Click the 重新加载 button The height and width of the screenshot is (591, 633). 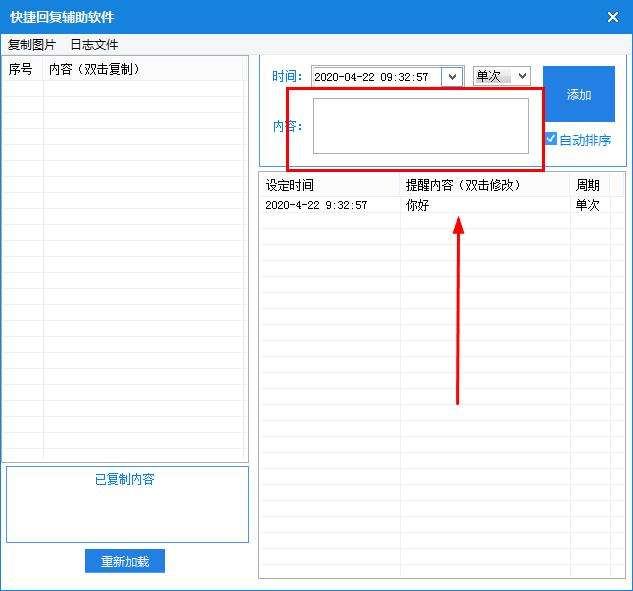(125, 561)
